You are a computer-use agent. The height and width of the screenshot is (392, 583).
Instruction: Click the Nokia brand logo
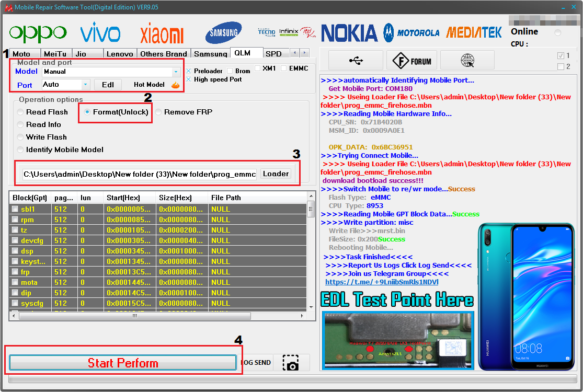[349, 33]
